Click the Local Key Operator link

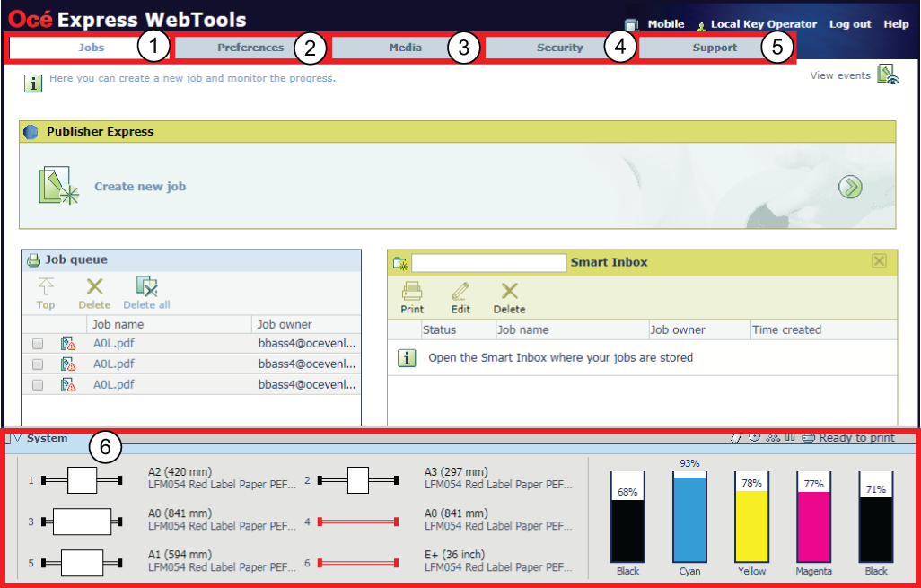(764, 24)
